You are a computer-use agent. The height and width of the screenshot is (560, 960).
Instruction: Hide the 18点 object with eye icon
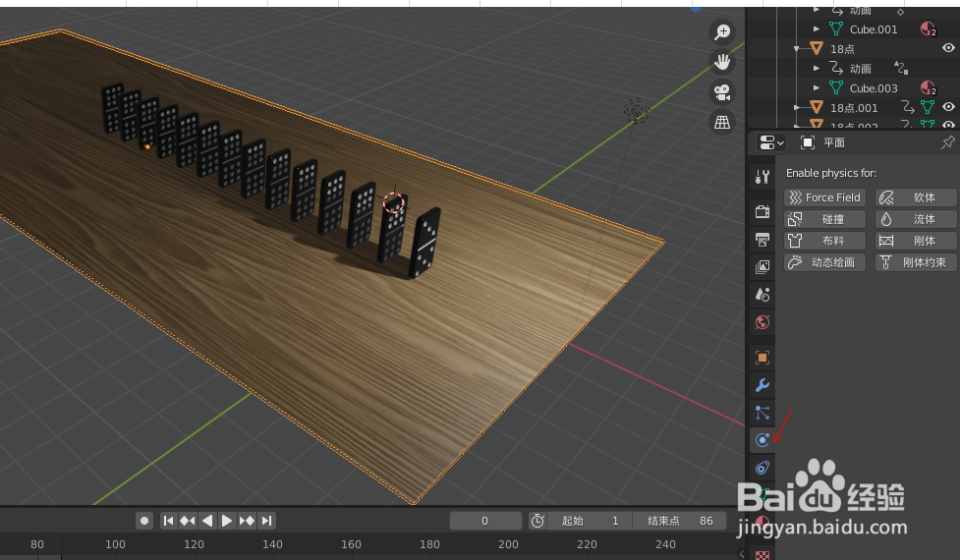tap(948, 48)
